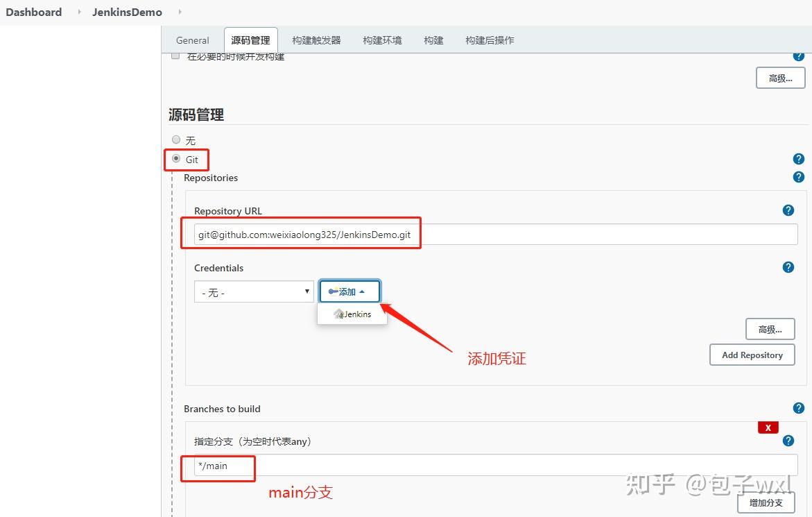Open help next to Git option
This screenshot has height=517, width=812.
click(x=798, y=159)
